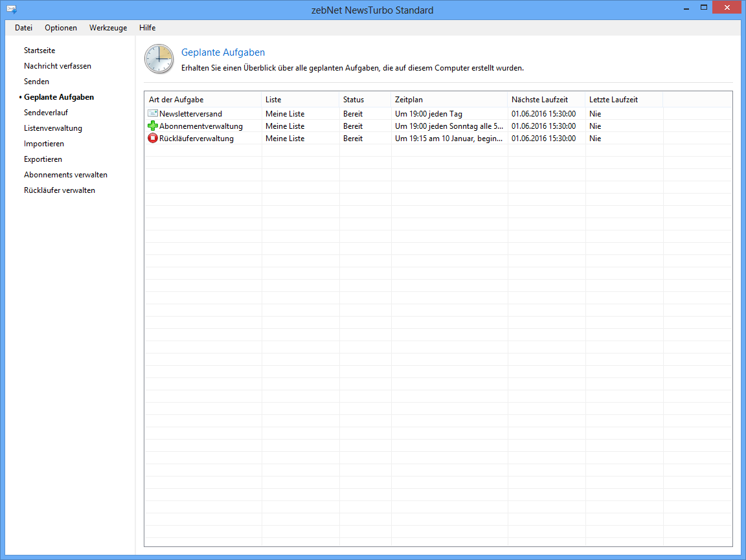This screenshot has height=560, width=746.
Task: Click the clock icon beside Geplante Aufgaben heading
Action: [159, 59]
